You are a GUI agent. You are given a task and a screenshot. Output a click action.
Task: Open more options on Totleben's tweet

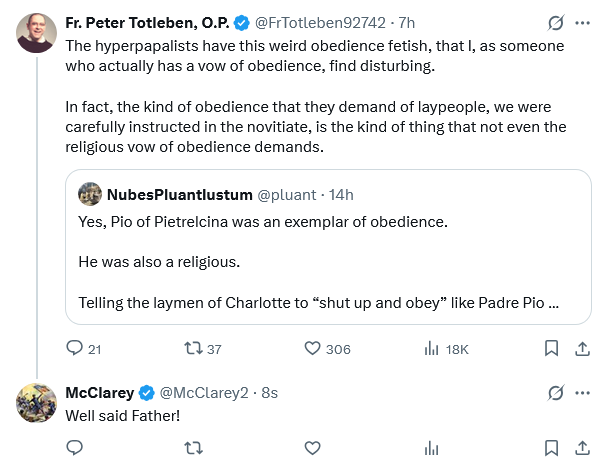click(x=583, y=22)
